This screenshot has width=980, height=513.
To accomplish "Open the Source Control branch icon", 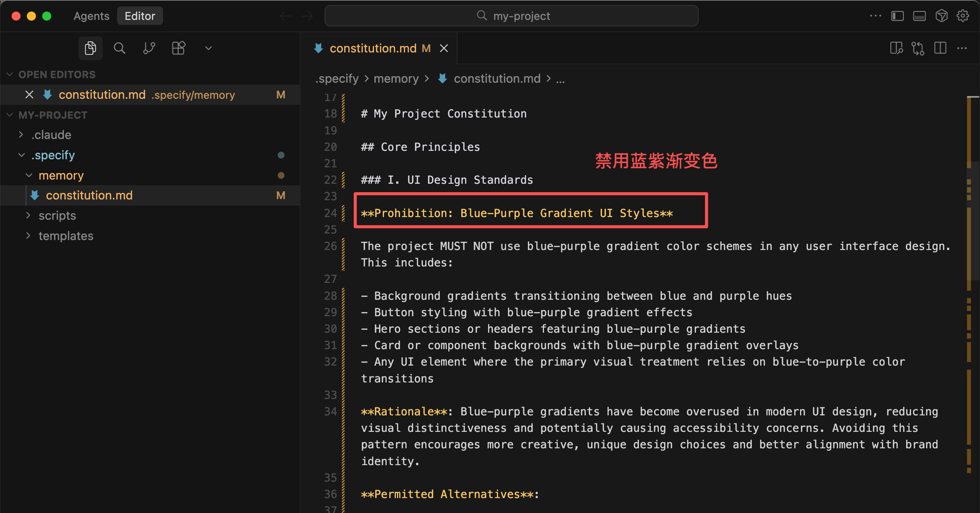I will click(x=149, y=48).
